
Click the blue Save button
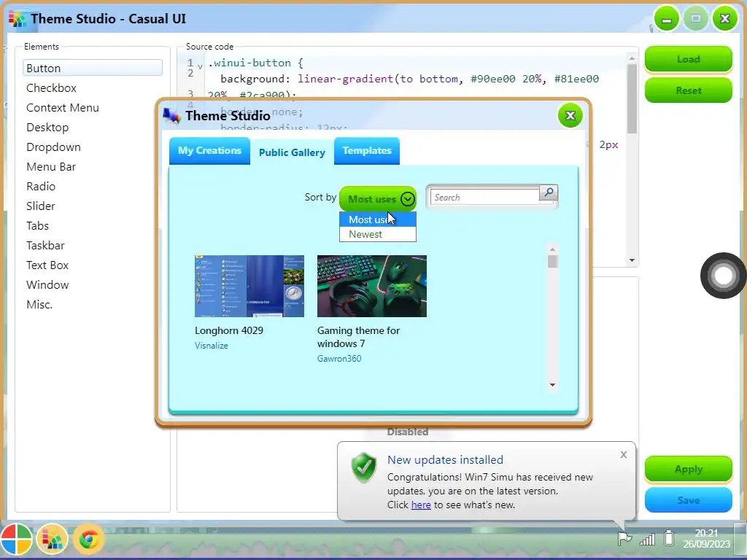(689, 500)
